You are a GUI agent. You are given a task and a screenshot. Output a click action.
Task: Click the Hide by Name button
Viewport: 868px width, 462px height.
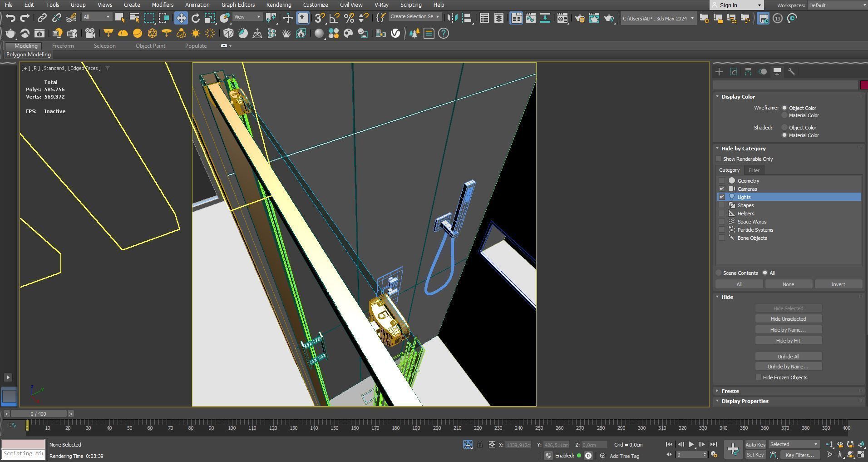789,330
